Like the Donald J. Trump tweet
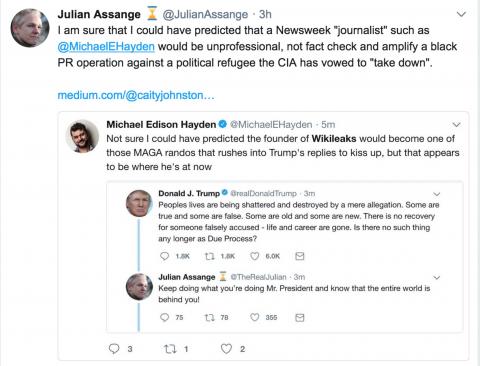The width and height of the screenshot is (480, 366). (255, 256)
